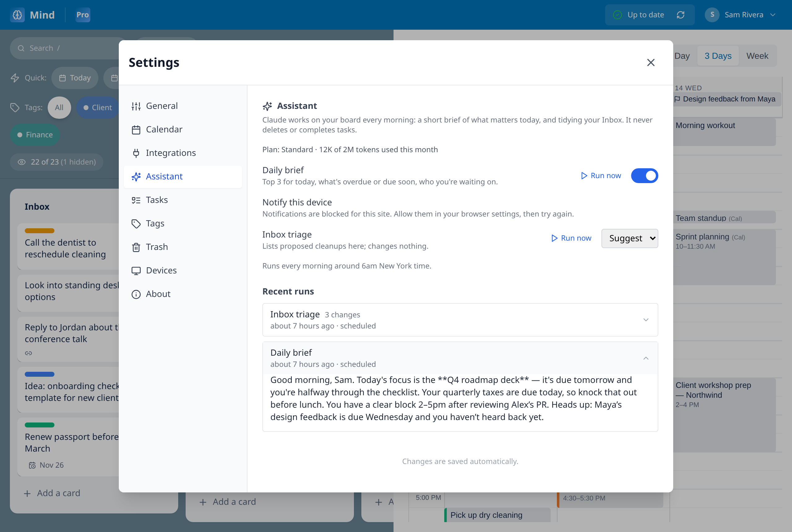Open General settings in sidebar
Screen dimensions: 792x532
click(x=183, y=106)
